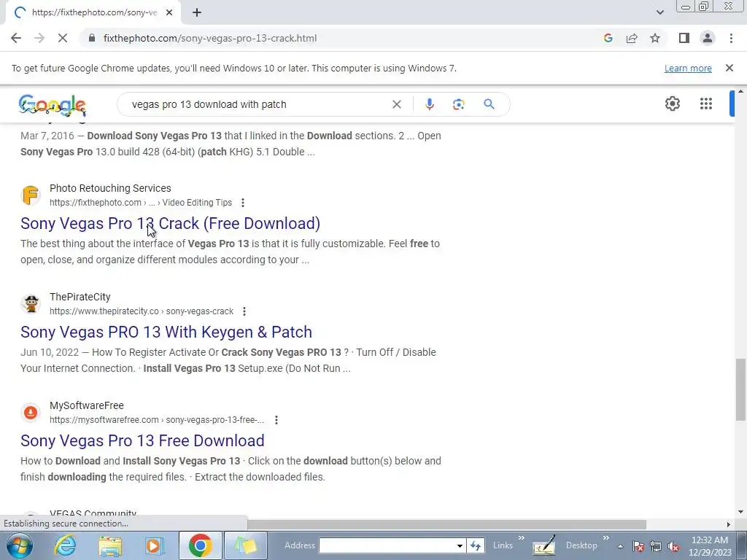747x560 pixels.
Task: Open Chrome's search tabs chevron
Action: click(659, 12)
